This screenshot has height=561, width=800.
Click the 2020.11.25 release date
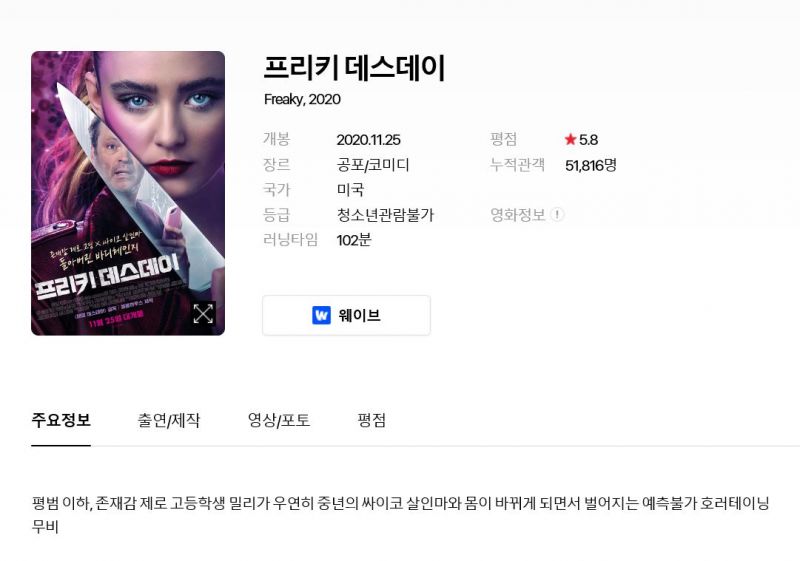point(368,140)
